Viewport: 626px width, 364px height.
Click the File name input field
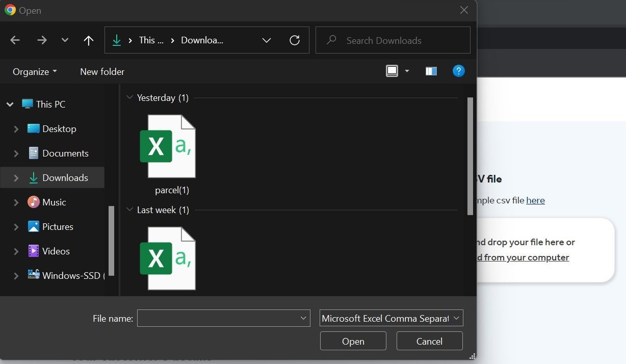(218, 319)
